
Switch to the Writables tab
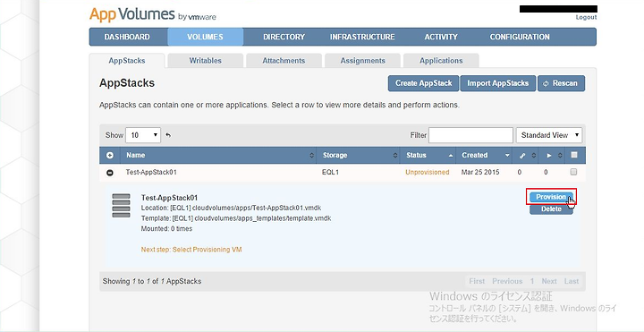point(206,60)
